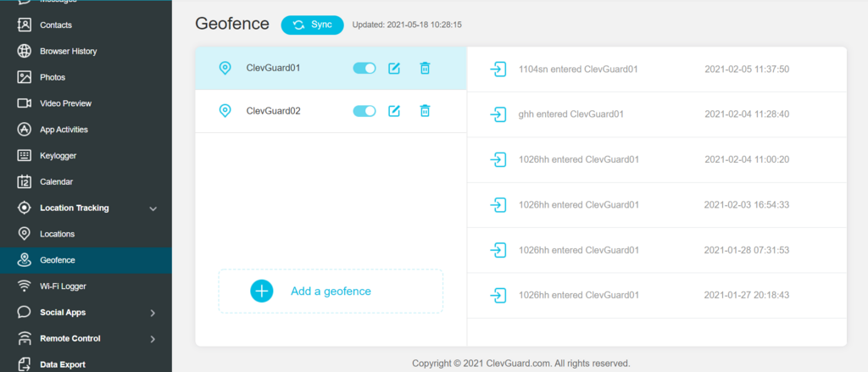Click the timestamp 2021-02-03 16:54:33
The image size is (868, 372).
coord(747,205)
